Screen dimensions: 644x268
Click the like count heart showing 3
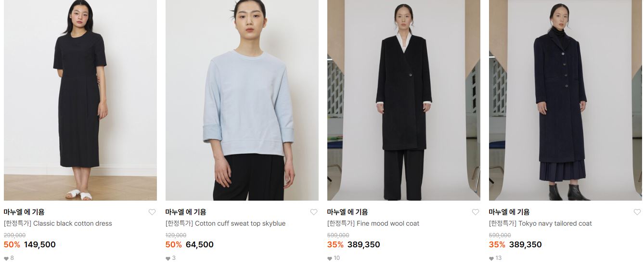point(168,258)
